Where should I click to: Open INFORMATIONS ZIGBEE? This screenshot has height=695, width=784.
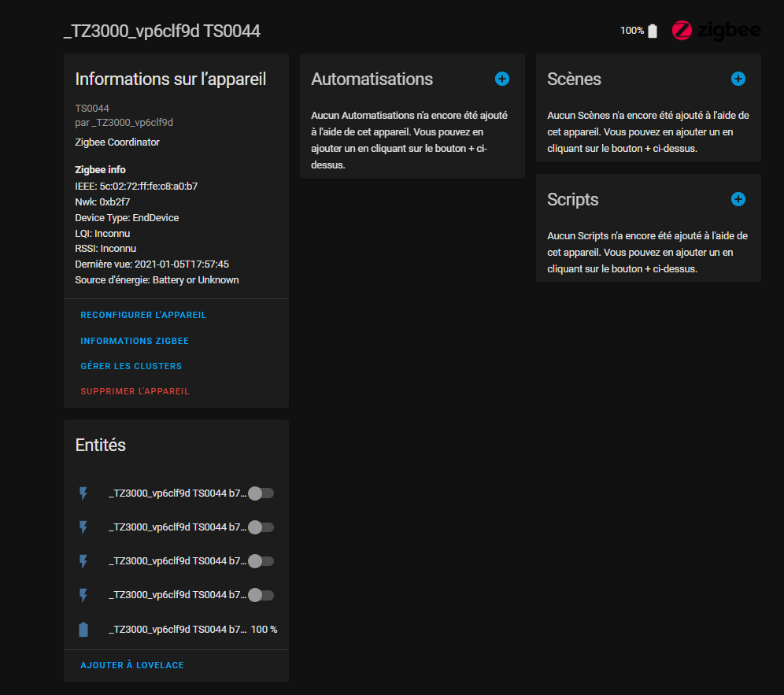coord(134,341)
